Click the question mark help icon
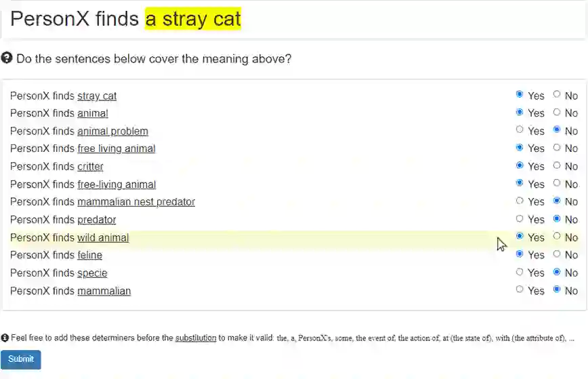 (x=7, y=58)
